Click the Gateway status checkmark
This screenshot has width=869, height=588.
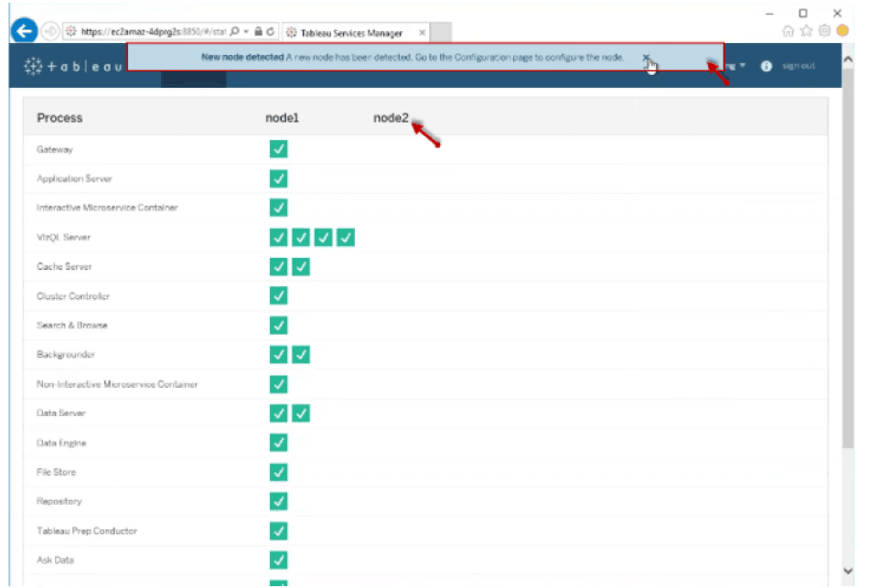(x=279, y=149)
